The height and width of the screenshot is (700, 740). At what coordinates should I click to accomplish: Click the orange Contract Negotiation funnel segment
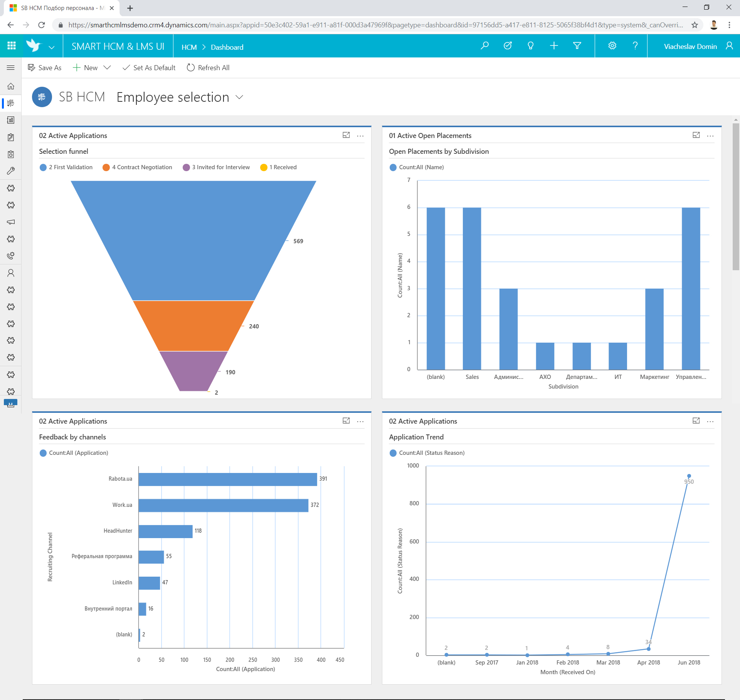(193, 326)
